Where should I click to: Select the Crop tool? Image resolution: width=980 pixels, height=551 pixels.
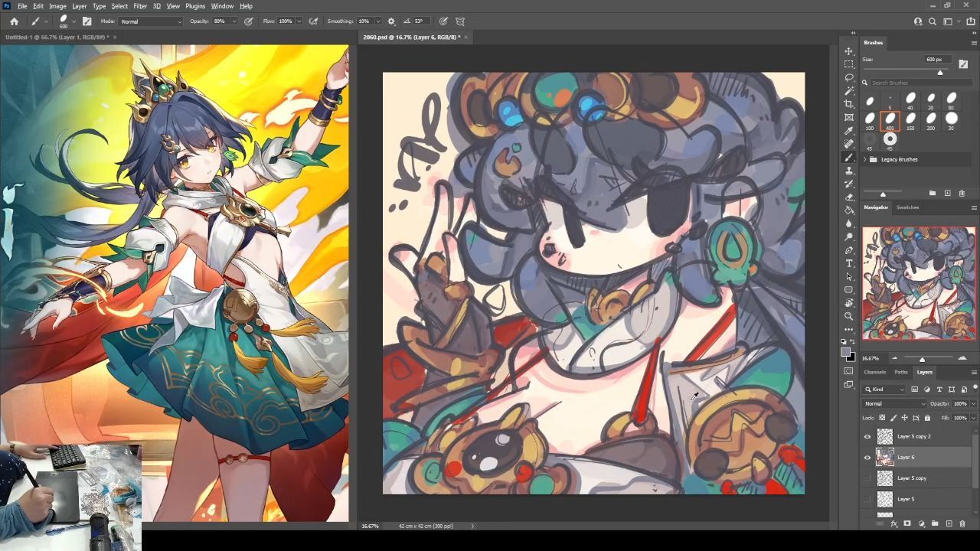[848, 104]
